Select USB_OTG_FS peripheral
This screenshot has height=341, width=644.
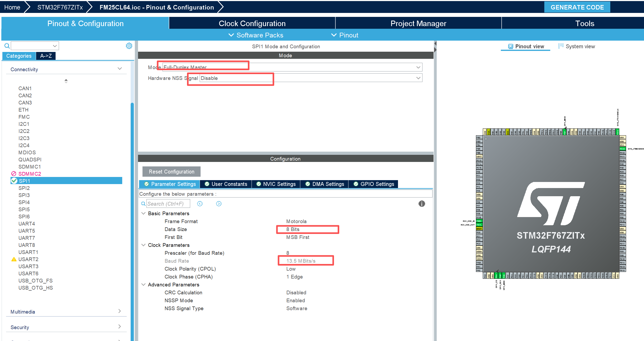pyautogui.click(x=35, y=281)
